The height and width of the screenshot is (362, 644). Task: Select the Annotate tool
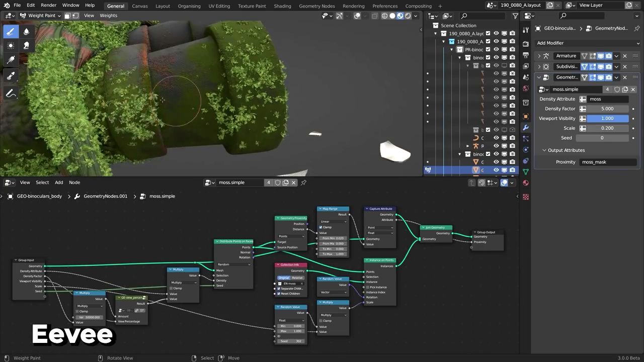(x=11, y=94)
